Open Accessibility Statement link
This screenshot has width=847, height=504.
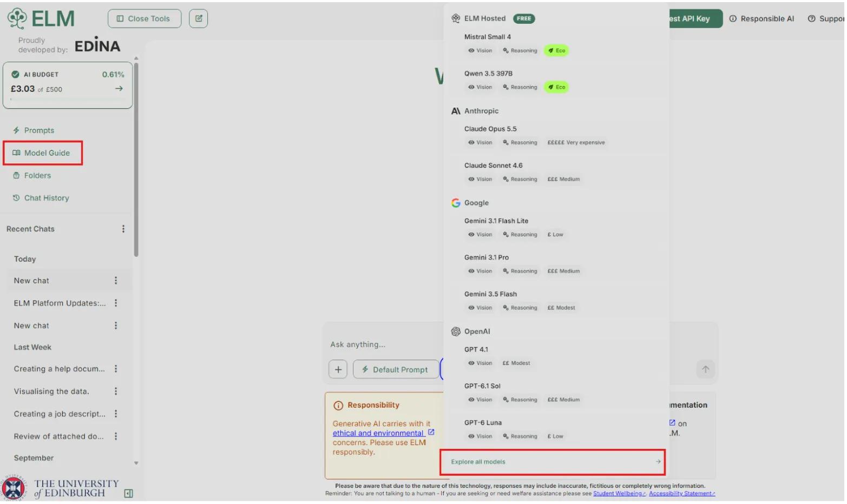click(x=682, y=494)
